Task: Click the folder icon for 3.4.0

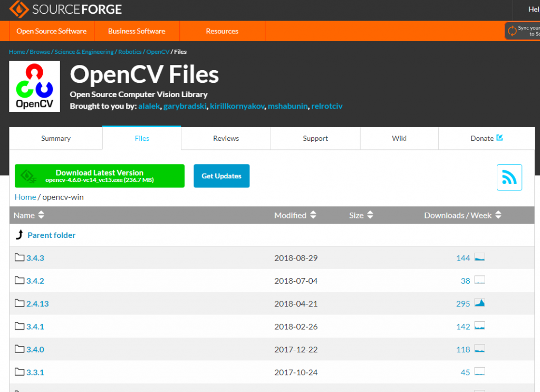Action: click(20, 349)
